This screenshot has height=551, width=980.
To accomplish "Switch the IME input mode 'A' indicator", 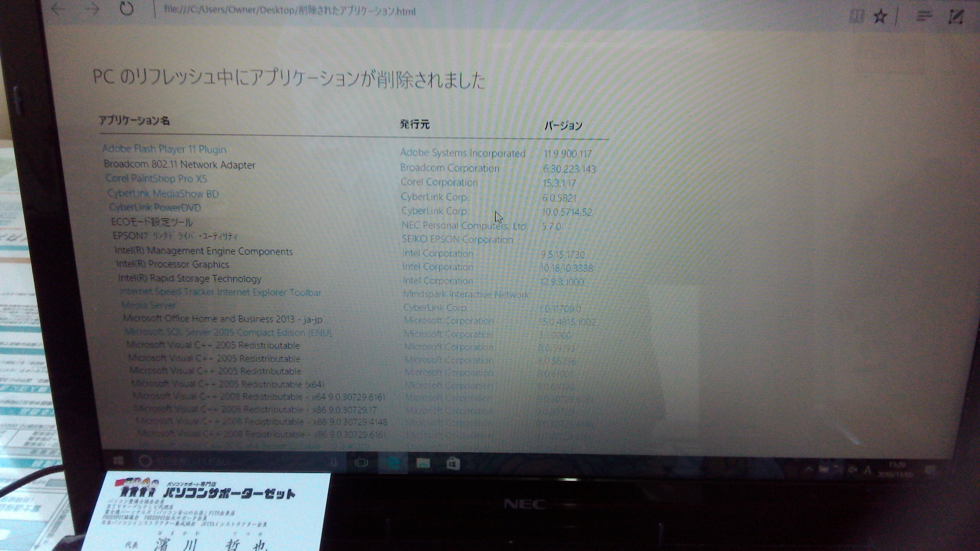I will click(x=867, y=470).
